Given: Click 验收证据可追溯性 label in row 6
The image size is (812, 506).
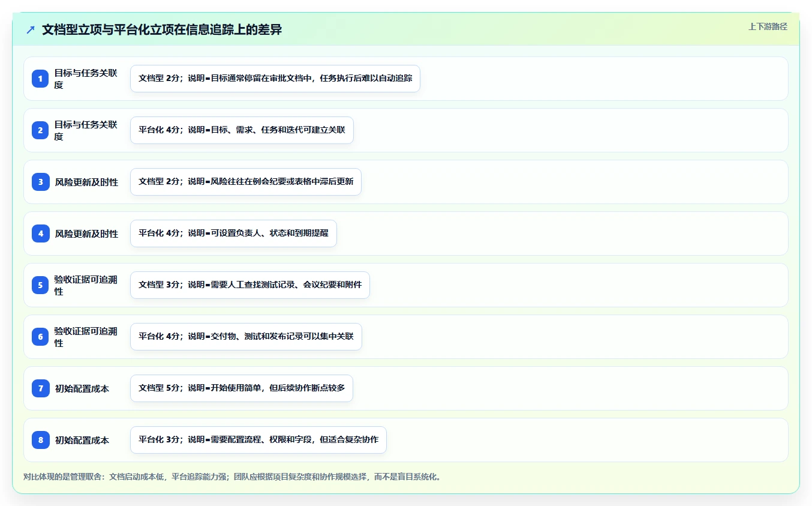Looking at the screenshot, I should (x=86, y=337).
